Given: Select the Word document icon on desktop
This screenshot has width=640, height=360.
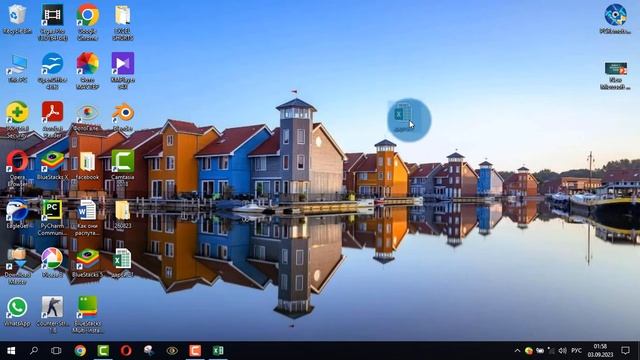Looking at the screenshot, I should pos(87,217).
